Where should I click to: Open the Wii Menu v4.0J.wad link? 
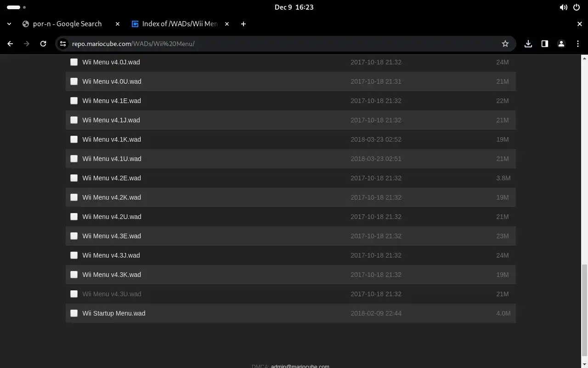coord(111,62)
